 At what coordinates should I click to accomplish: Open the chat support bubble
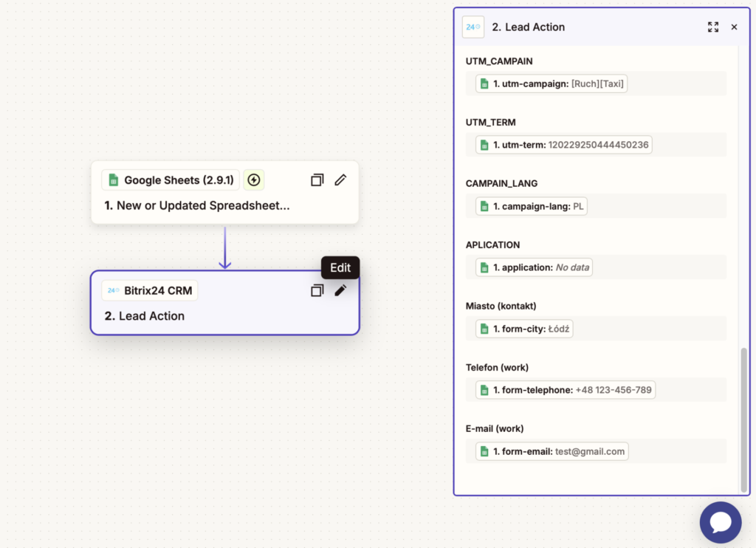[x=721, y=522]
